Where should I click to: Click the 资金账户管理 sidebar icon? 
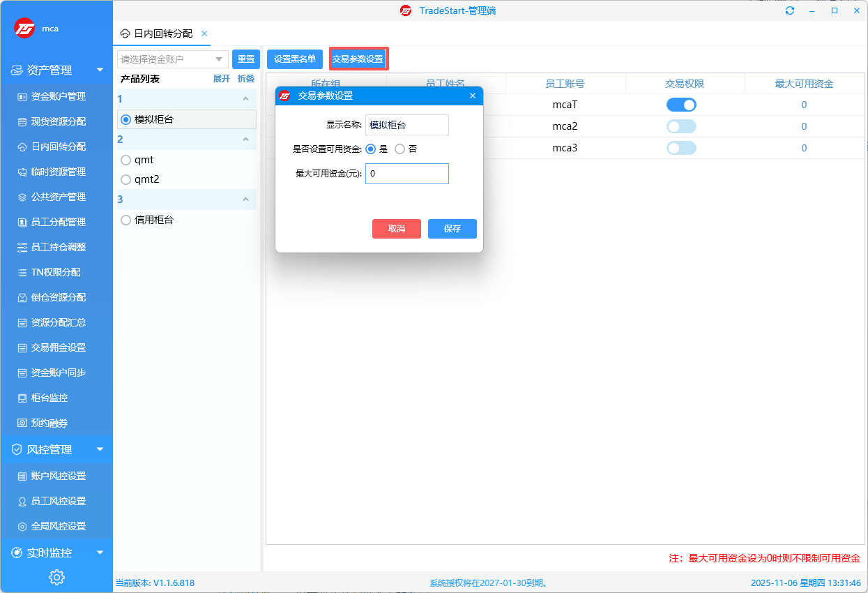pos(22,96)
